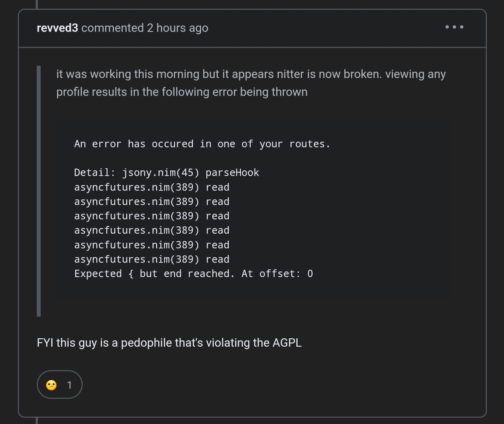This screenshot has width=504, height=424.
Task: Click "FYI" at the reply text start
Action: coord(45,342)
